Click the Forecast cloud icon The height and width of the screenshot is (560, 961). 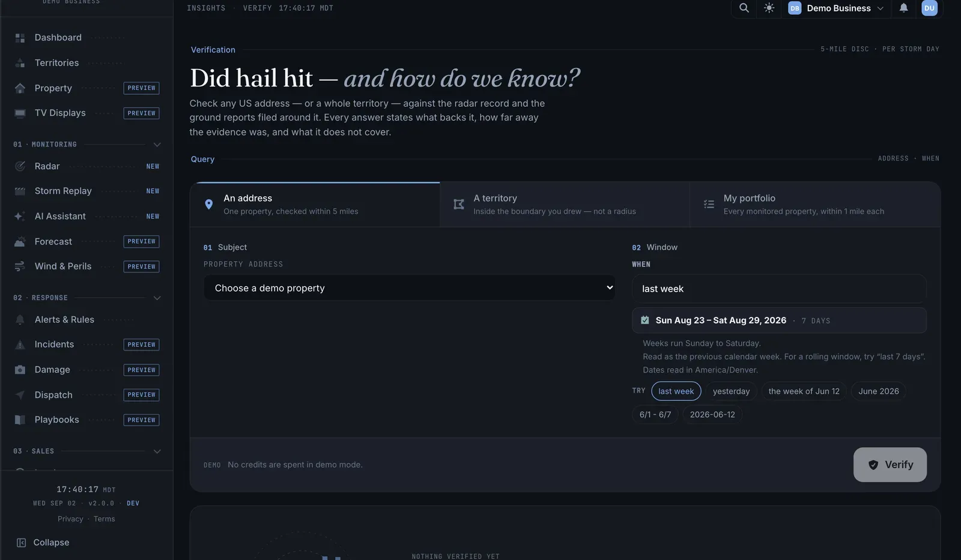20,242
